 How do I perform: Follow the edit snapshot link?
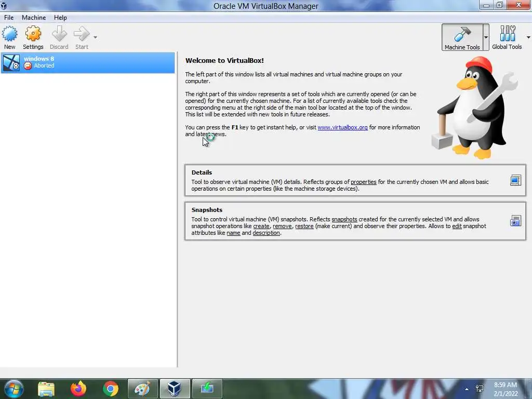tap(457, 226)
